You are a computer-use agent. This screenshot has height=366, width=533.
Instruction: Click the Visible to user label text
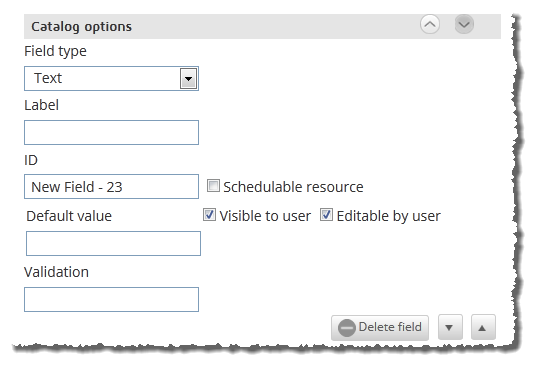(265, 216)
